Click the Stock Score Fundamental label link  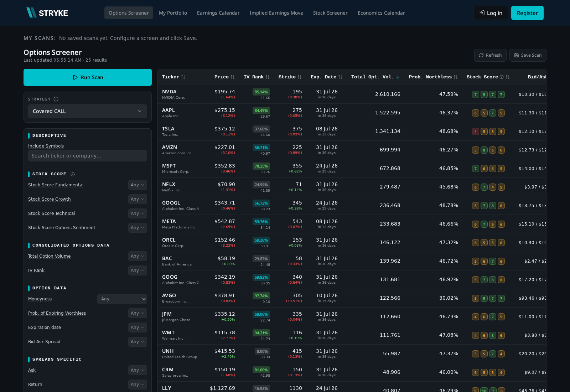click(56, 185)
